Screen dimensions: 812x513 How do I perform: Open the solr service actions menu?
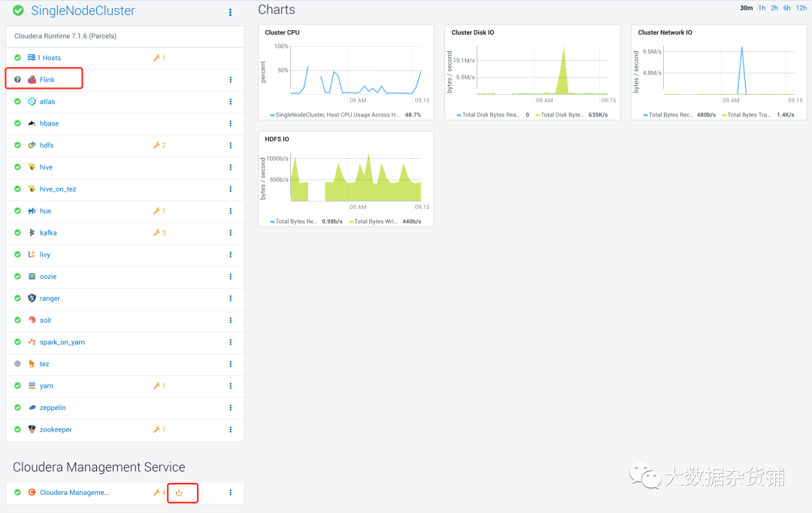(x=231, y=320)
